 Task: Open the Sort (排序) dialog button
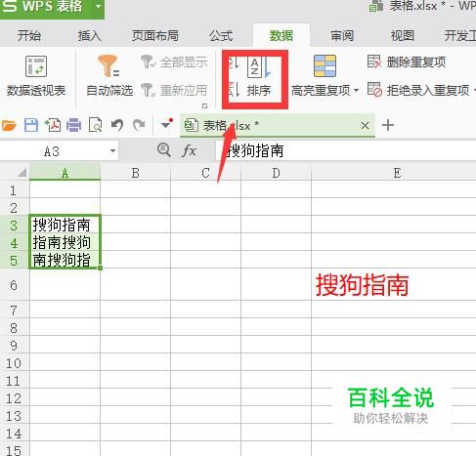[x=259, y=77]
